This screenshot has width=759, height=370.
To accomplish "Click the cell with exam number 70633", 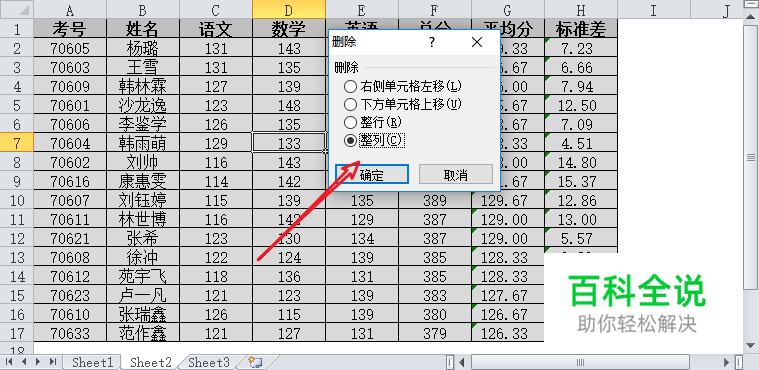I will [x=70, y=333].
